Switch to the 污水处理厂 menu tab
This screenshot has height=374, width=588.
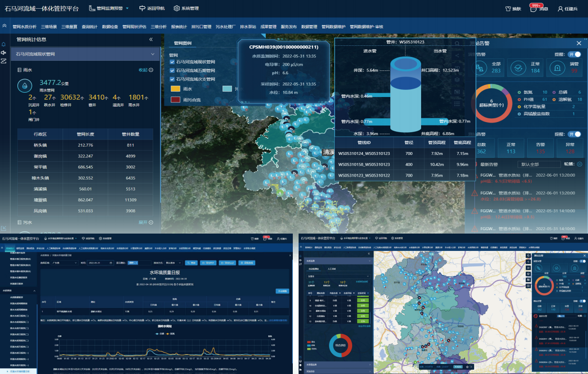[225, 27]
